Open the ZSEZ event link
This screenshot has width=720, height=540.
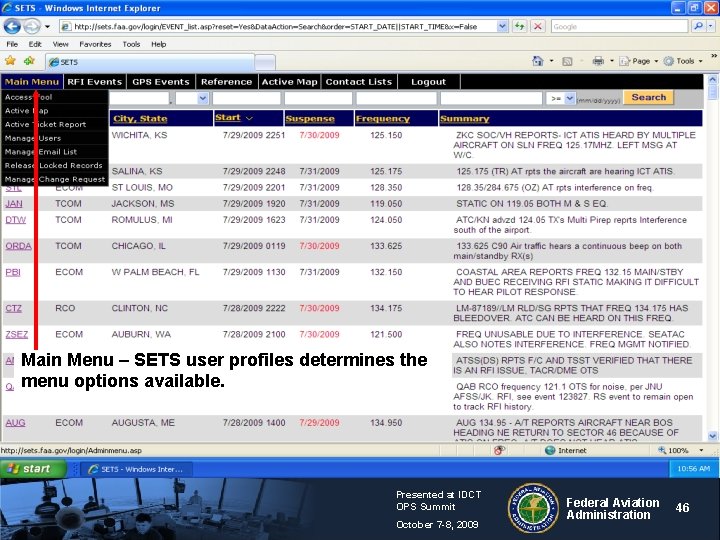click(x=17, y=334)
